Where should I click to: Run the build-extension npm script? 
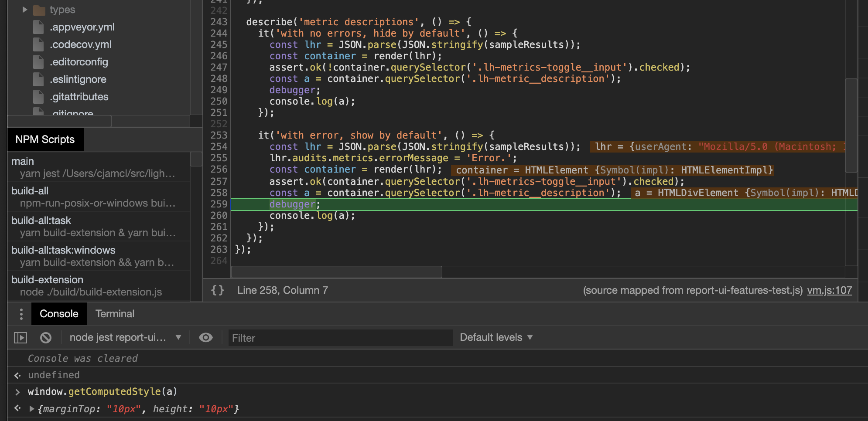tap(47, 280)
